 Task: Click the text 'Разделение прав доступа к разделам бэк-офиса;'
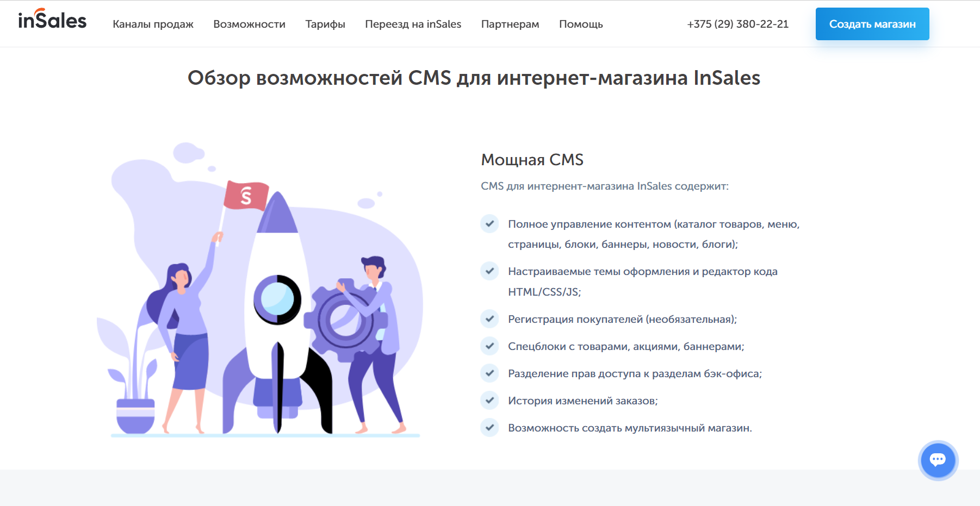tap(635, 373)
